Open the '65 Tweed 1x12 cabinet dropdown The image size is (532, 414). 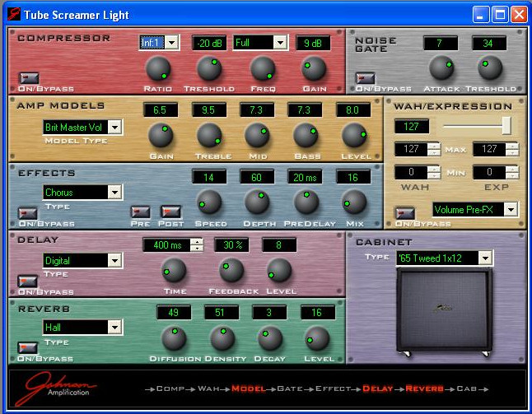[x=485, y=258]
